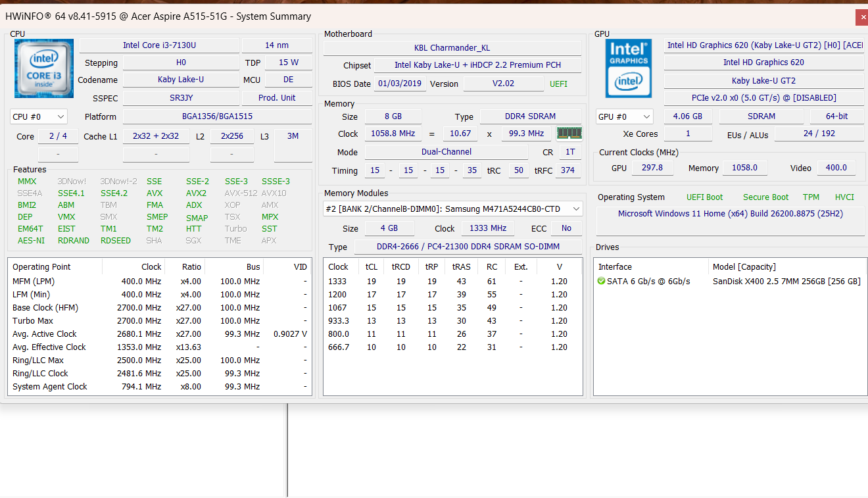Image resolution: width=868 pixels, height=498 pixels.
Task: Click the BIOS Date 01/03/2019
Action: pyautogui.click(x=400, y=84)
